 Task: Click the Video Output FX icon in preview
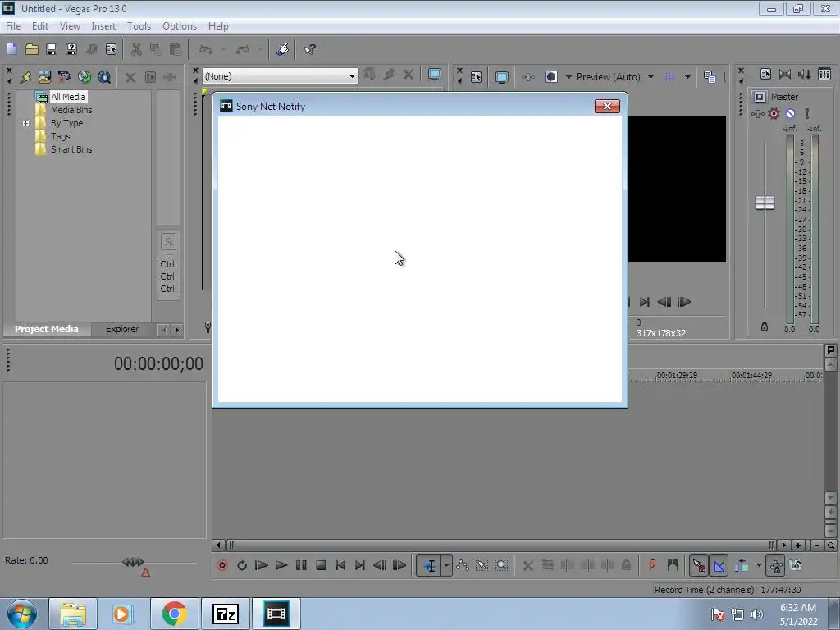tap(528, 77)
